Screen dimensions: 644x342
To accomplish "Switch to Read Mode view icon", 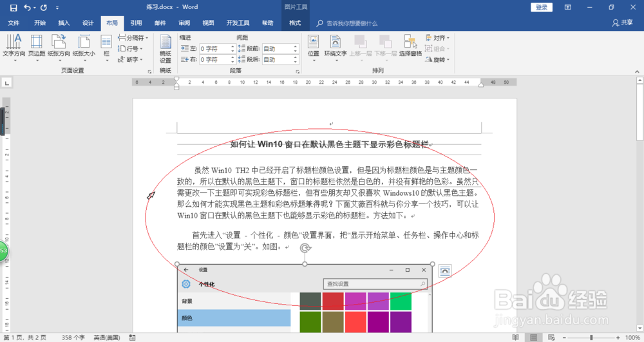I will (x=515, y=337).
